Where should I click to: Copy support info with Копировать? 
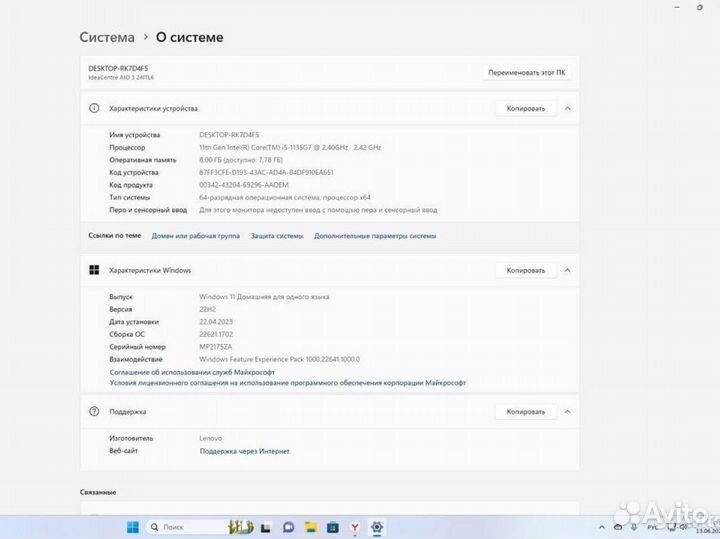(526, 412)
